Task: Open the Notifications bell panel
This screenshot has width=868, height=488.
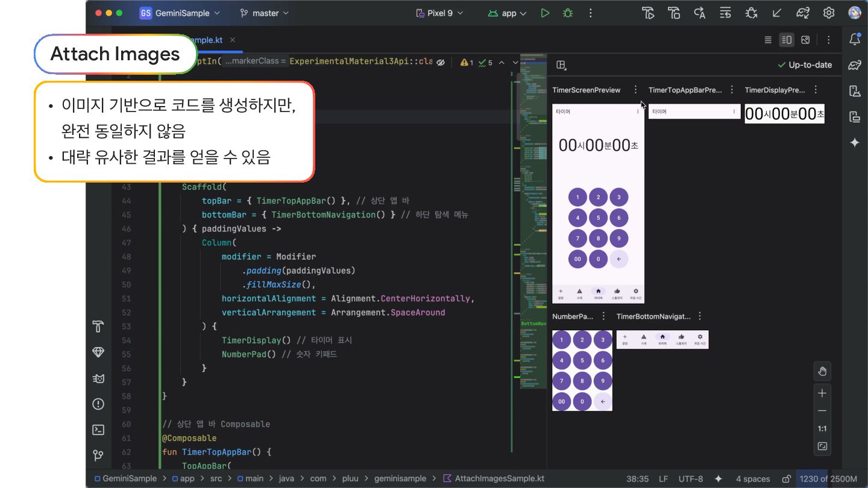Action: pyautogui.click(x=855, y=40)
